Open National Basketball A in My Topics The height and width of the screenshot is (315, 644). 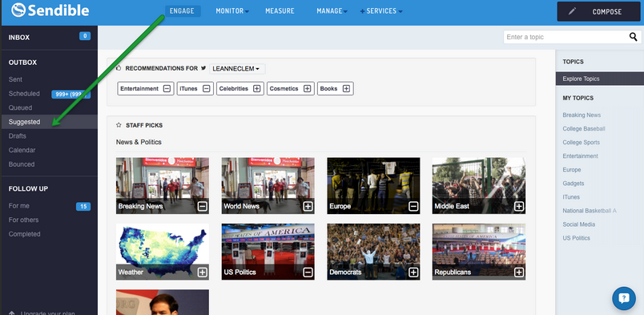(590, 211)
